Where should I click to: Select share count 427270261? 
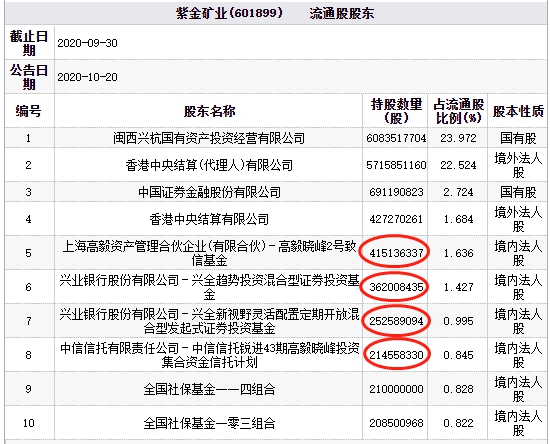[396, 220]
